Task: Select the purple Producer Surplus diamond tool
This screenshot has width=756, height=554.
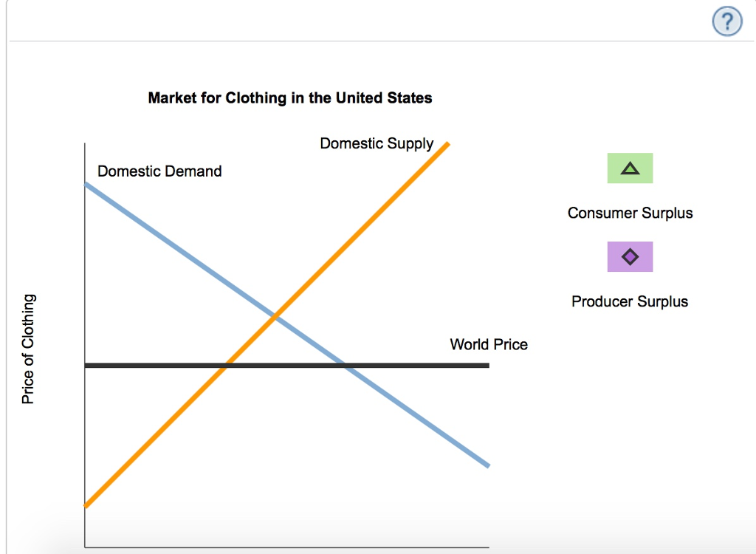Action: [630, 257]
